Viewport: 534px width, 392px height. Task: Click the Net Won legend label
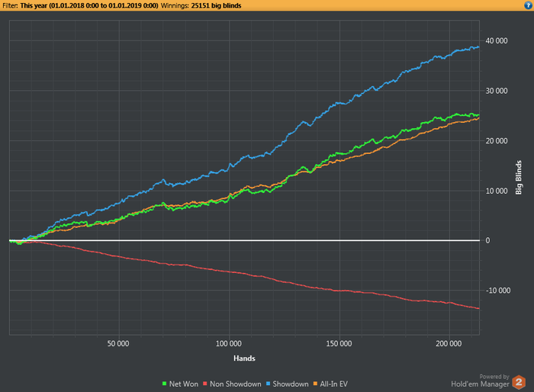(184, 384)
